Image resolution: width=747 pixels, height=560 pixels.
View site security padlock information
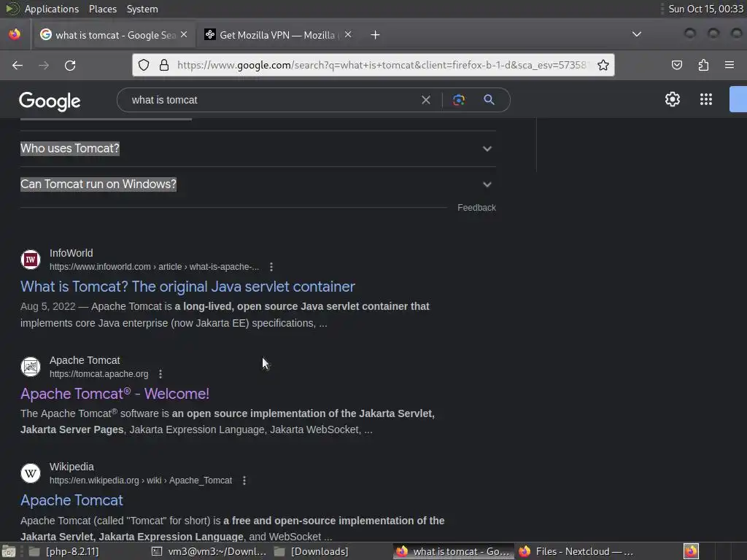click(x=164, y=65)
